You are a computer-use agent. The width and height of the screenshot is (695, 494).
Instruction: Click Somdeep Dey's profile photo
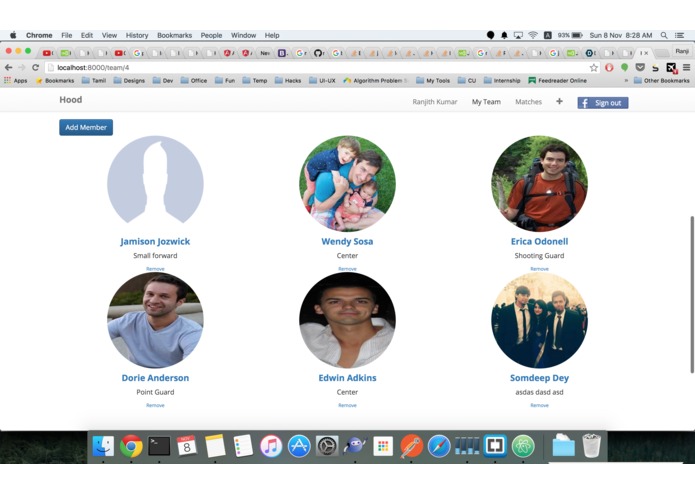(x=539, y=320)
